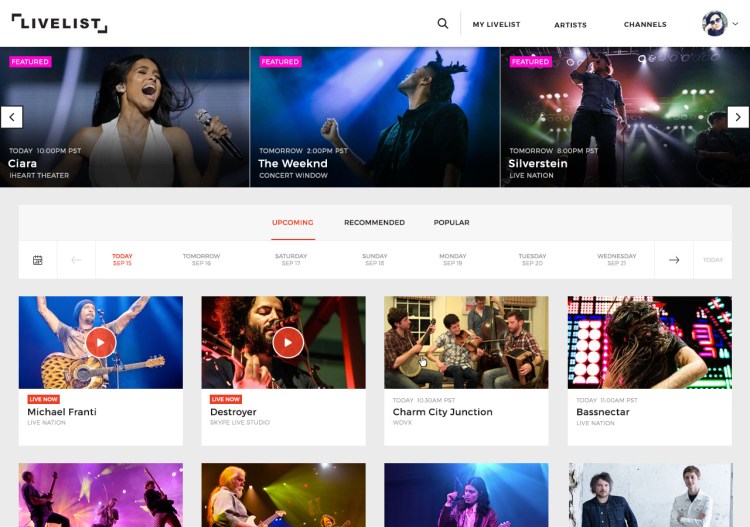The image size is (750, 527).
Task: Open the user avatar menu
Action: pos(715,23)
